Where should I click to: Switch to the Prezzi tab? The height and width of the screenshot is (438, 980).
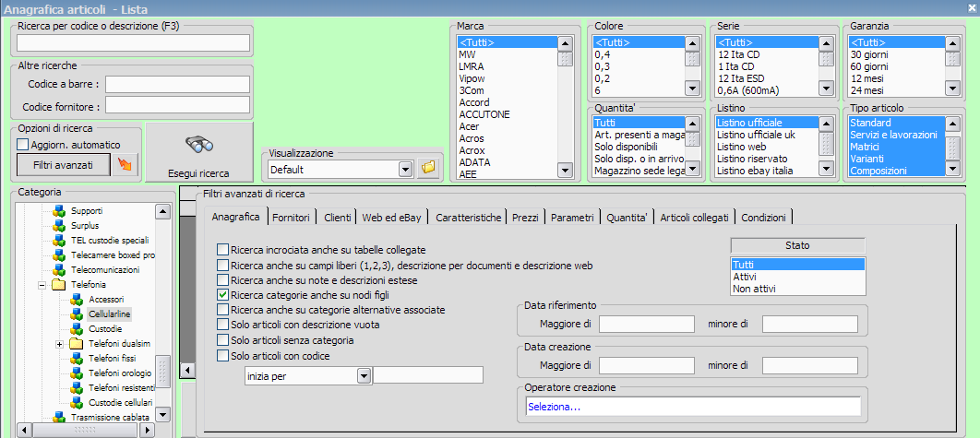pyautogui.click(x=526, y=218)
